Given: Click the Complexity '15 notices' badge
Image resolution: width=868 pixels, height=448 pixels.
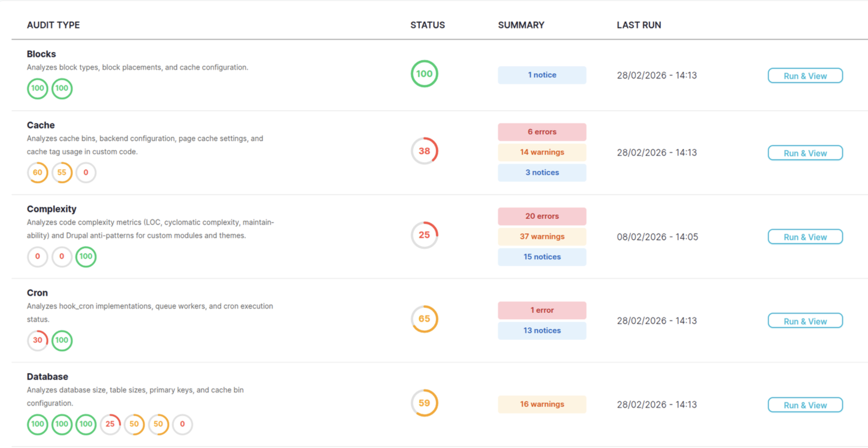Looking at the screenshot, I should (x=542, y=257).
